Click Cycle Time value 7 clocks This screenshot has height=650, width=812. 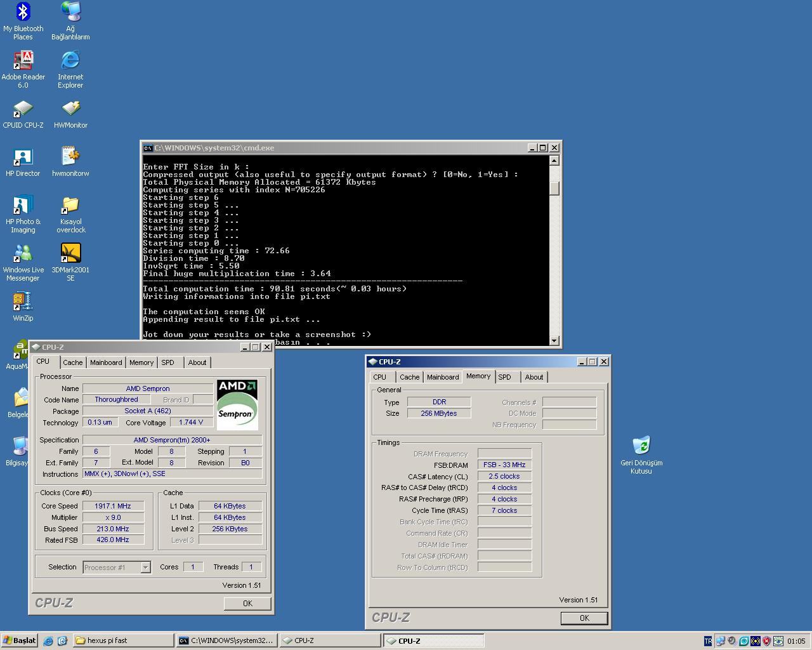click(x=504, y=510)
